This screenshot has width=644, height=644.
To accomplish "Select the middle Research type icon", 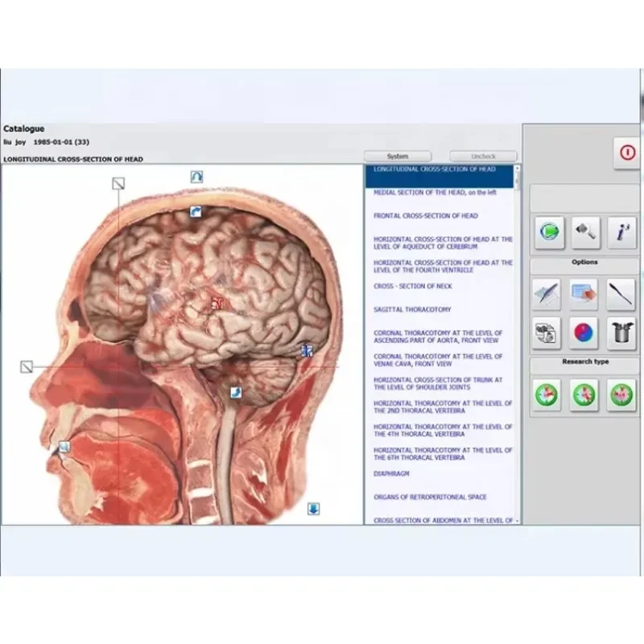I will 582,395.
